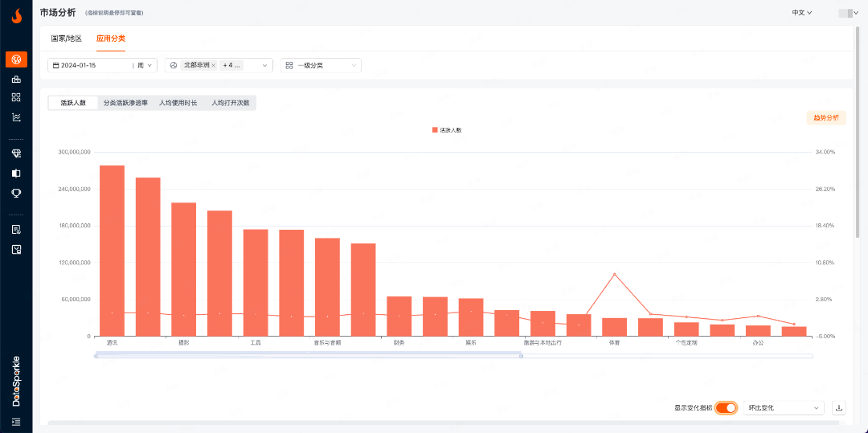Toggle the 活跃人数 legend series
Screen dimensions: 868x433
(446, 129)
